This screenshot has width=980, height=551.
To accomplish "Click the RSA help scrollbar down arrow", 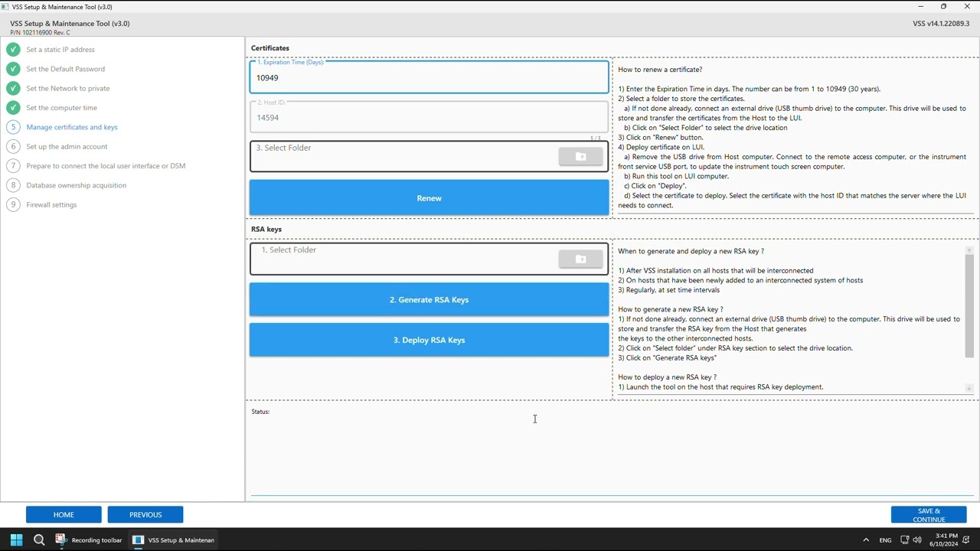I will 969,389.
